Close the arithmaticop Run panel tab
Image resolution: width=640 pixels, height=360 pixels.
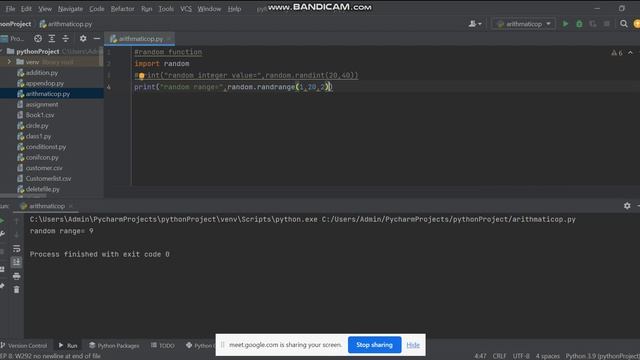pos(71,206)
